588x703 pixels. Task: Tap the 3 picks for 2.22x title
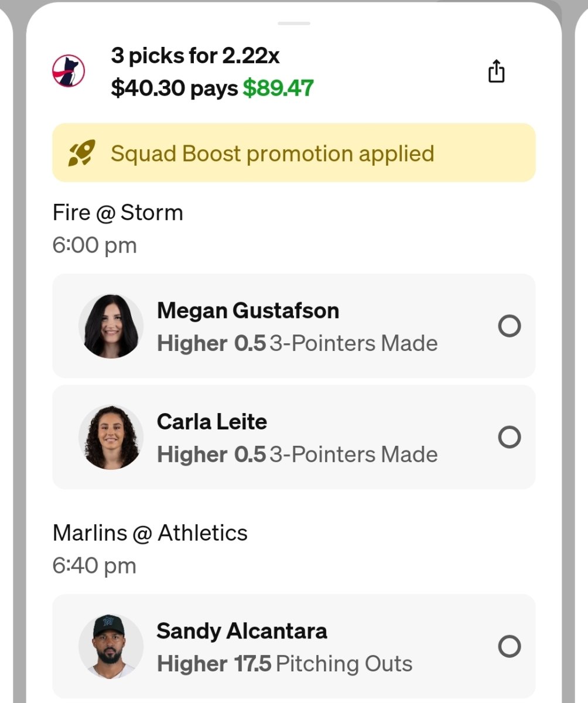[x=195, y=56]
